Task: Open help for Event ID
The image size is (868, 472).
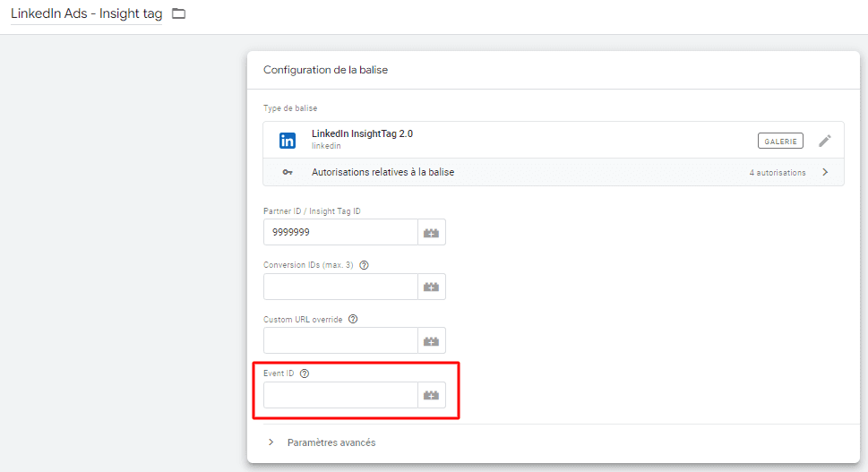Action: [x=304, y=373]
